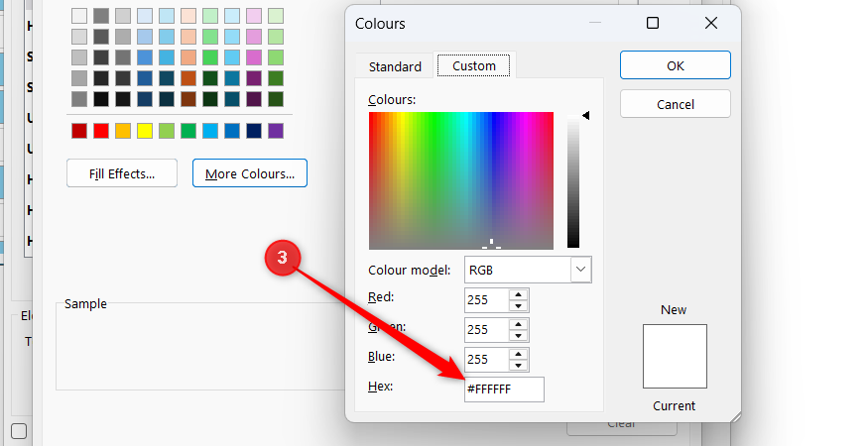Select the Custom tab
868x446 pixels.
(x=474, y=65)
